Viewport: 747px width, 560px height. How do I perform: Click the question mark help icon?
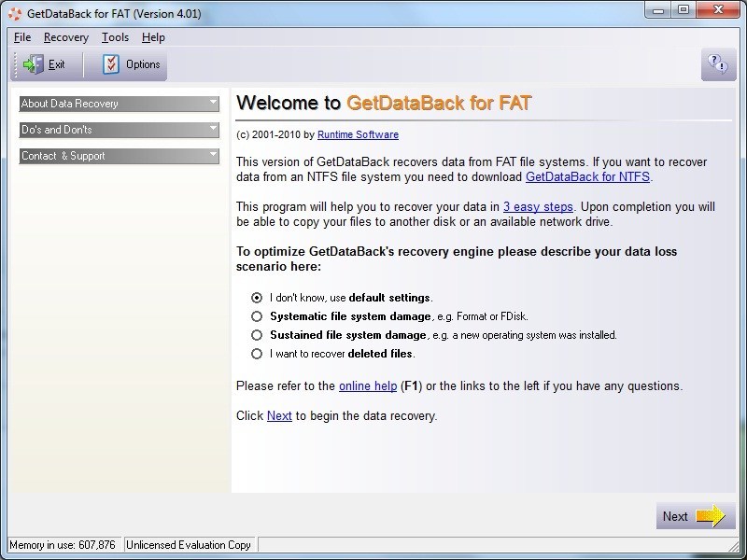[x=718, y=64]
